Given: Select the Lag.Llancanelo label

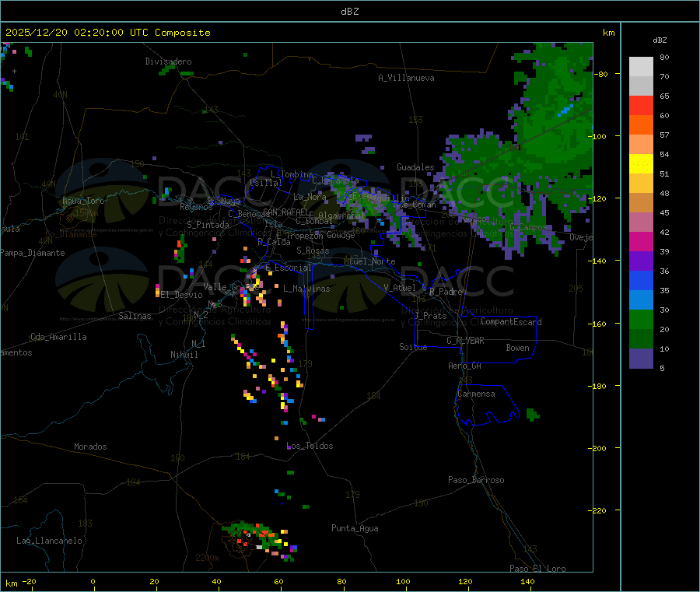Looking at the screenshot, I should [x=49, y=541].
